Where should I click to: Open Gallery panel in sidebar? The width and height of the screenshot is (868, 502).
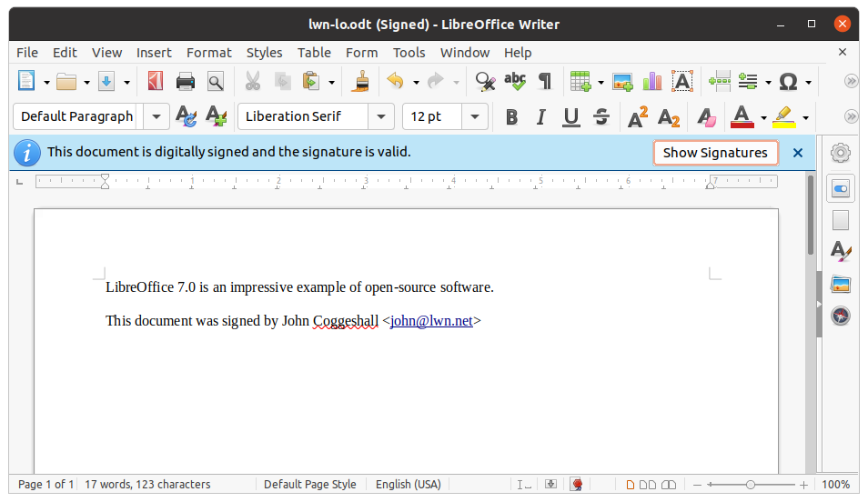coord(841,284)
